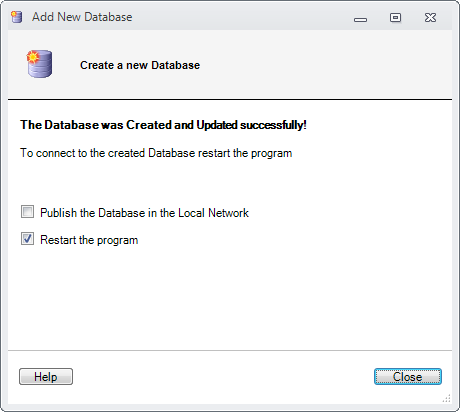Close the dialog using the title bar X
Screen dimensions: 460x412
[x=430, y=17]
